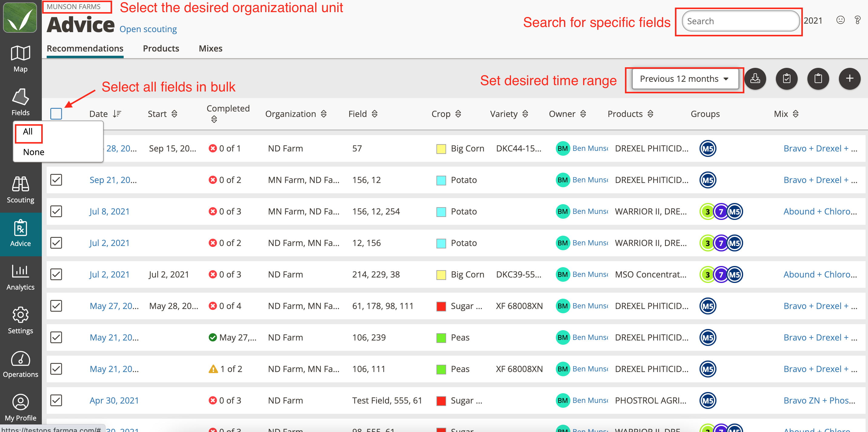This screenshot has width=868, height=432.
Task: Click the farm logo icon
Action: tap(20, 18)
